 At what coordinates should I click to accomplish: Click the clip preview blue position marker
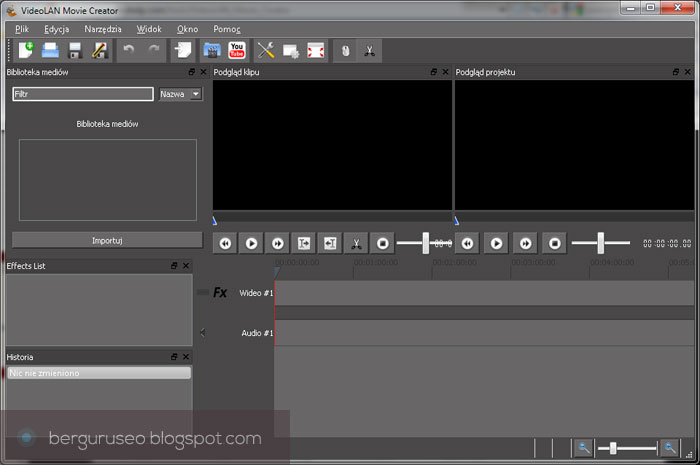215,220
